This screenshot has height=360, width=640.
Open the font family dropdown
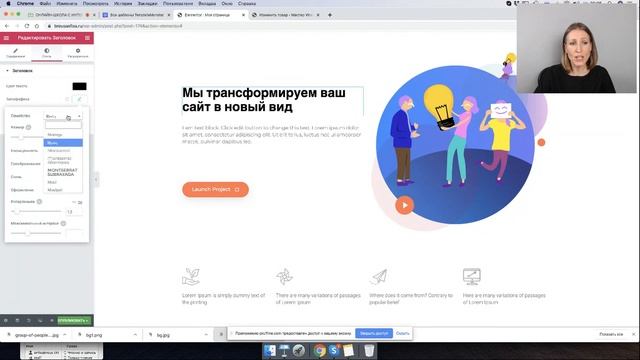pyautogui.click(x=63, y=116)
